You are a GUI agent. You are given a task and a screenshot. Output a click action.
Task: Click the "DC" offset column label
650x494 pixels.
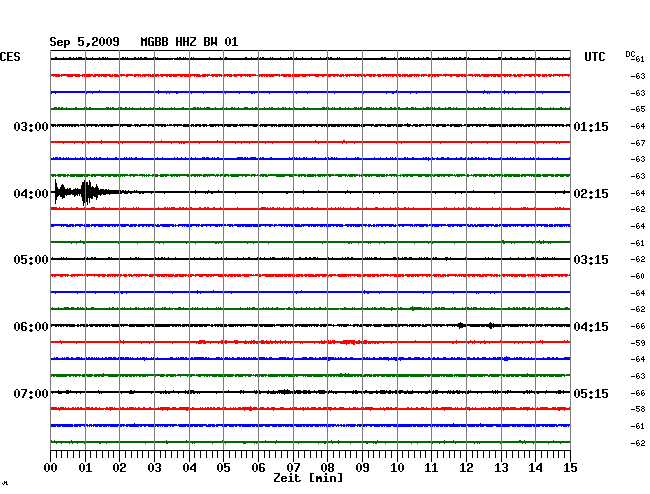[630, 54]
